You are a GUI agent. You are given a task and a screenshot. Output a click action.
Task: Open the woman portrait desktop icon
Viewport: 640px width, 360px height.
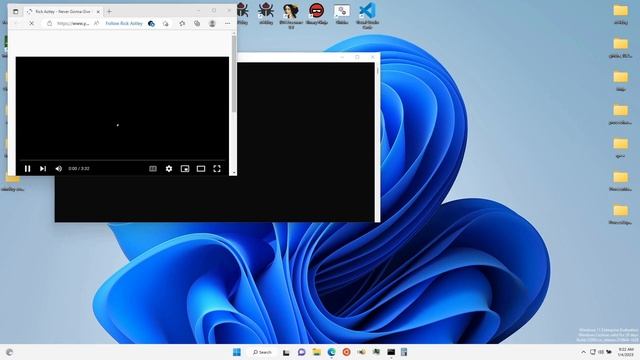pyautogui.click(x=291, y=16)
